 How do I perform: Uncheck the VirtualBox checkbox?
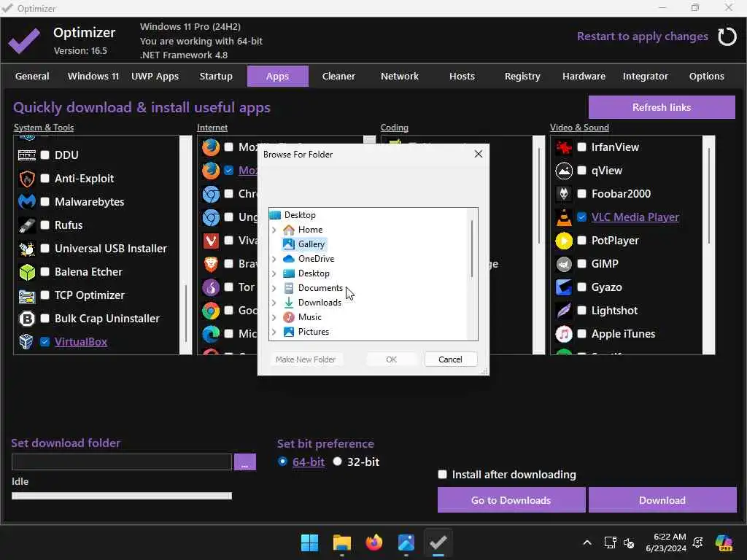(44, 342)
